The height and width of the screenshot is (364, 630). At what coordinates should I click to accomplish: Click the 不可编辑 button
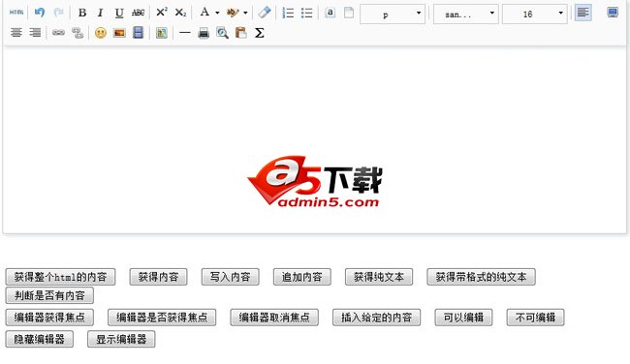[x=536, y=318]
